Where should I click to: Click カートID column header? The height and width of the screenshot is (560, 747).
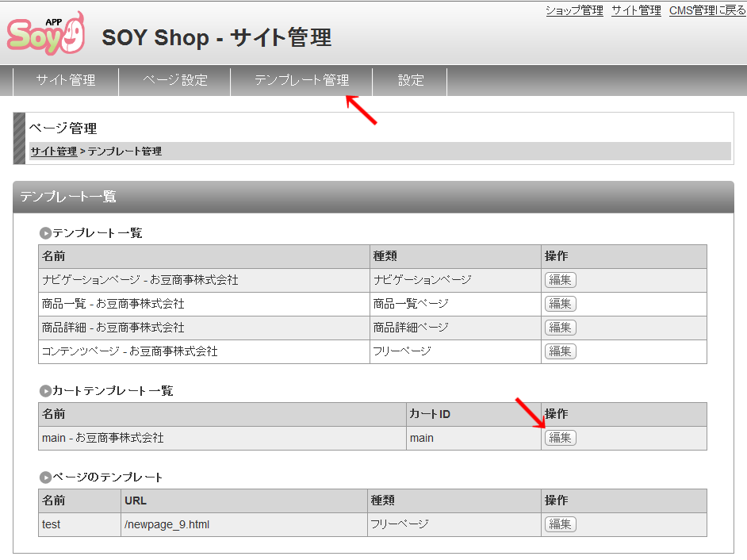tap(473, 414)
